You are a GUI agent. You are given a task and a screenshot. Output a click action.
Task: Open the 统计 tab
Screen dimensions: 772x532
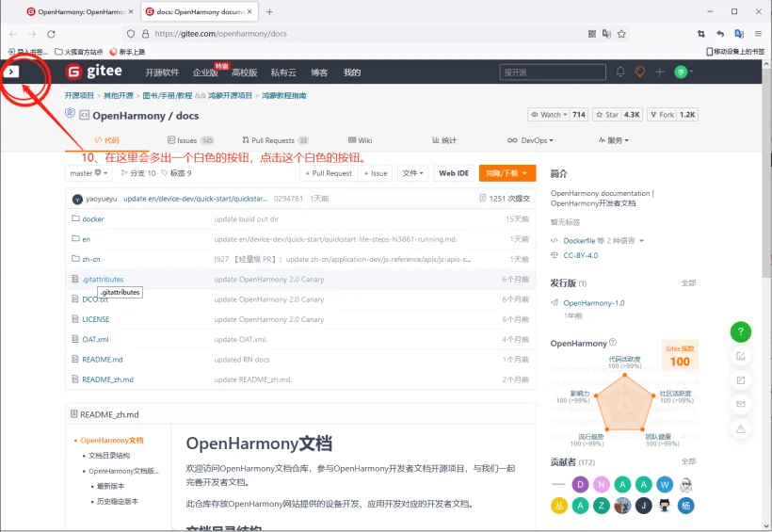point(444,140)
